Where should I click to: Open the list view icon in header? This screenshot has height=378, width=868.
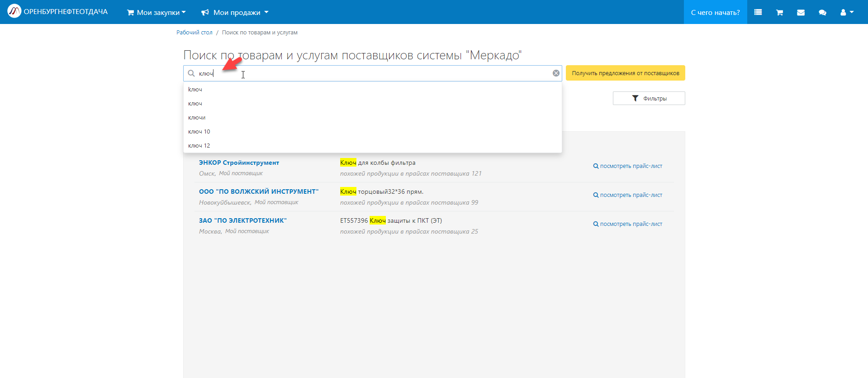coord(758,12)
